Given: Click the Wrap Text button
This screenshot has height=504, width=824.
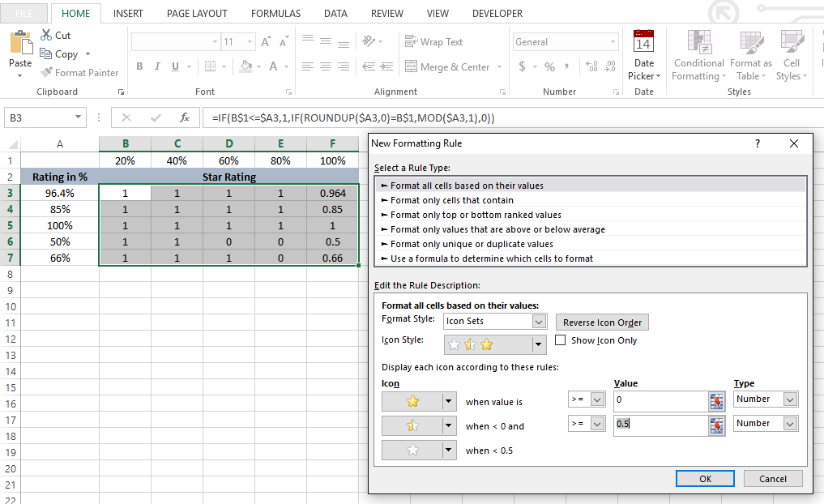Looking at the screenshot, I should tap(434, 41).
